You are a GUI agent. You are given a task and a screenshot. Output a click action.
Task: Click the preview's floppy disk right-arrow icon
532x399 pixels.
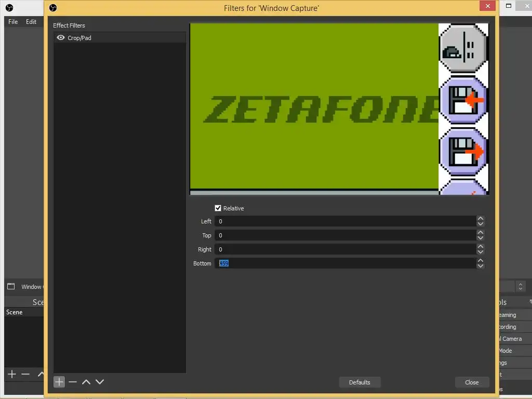click(463, 152)
